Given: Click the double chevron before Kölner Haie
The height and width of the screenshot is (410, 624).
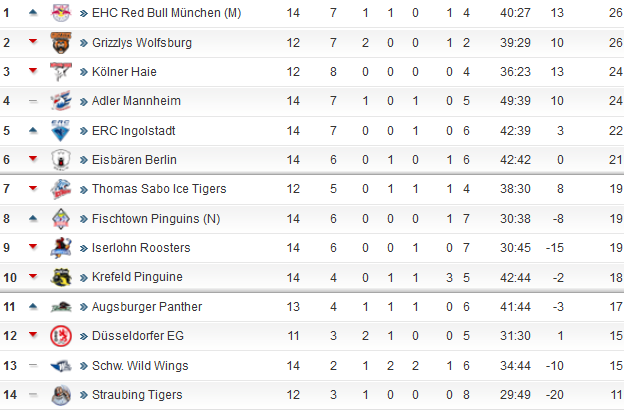Looking at the screenshot, I should 84,72.
